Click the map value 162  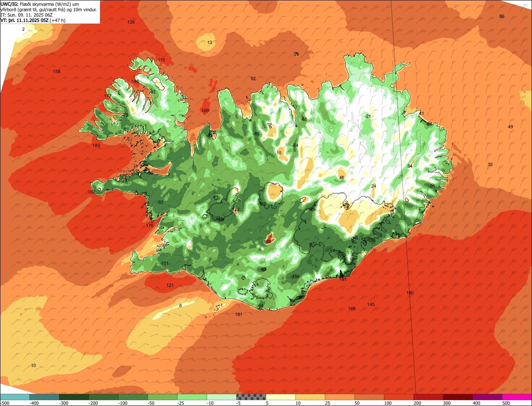pos(91,192)
